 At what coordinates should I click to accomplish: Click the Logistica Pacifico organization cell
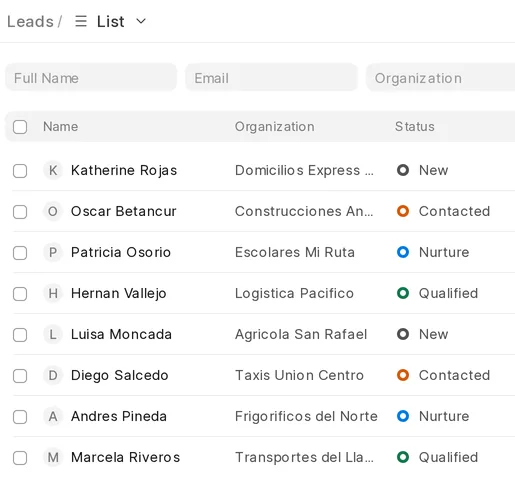[x=294, y=293]
